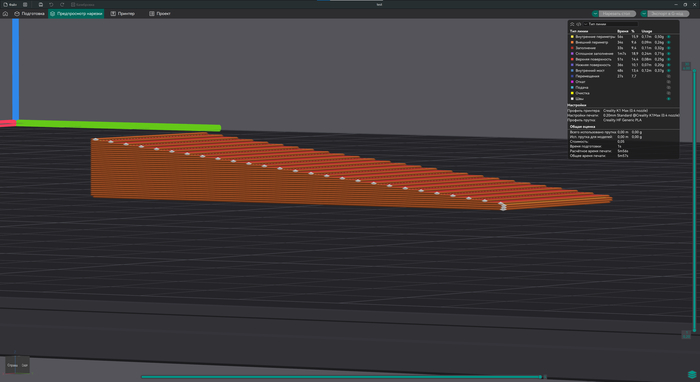700x382 pixels.
Task: Click the purple Сплошное заполнение color swatch
Action: [572, 54]
